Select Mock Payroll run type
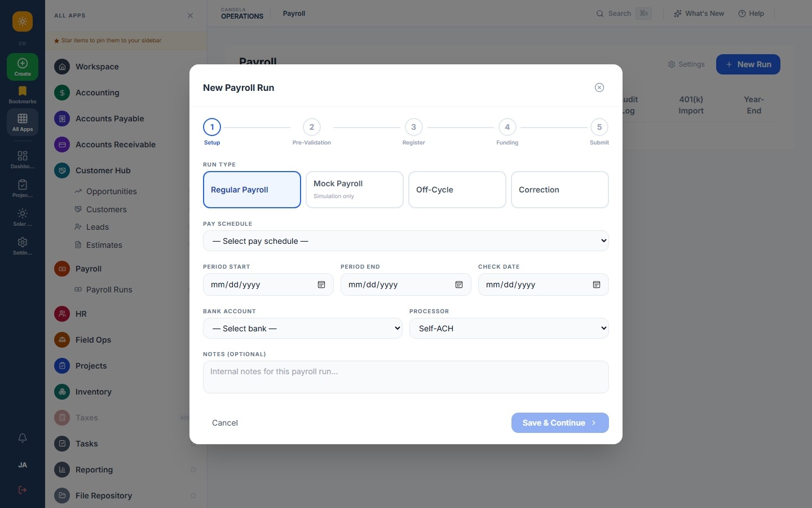Screen dimensions: 812x508 click(x=355, y=190)
